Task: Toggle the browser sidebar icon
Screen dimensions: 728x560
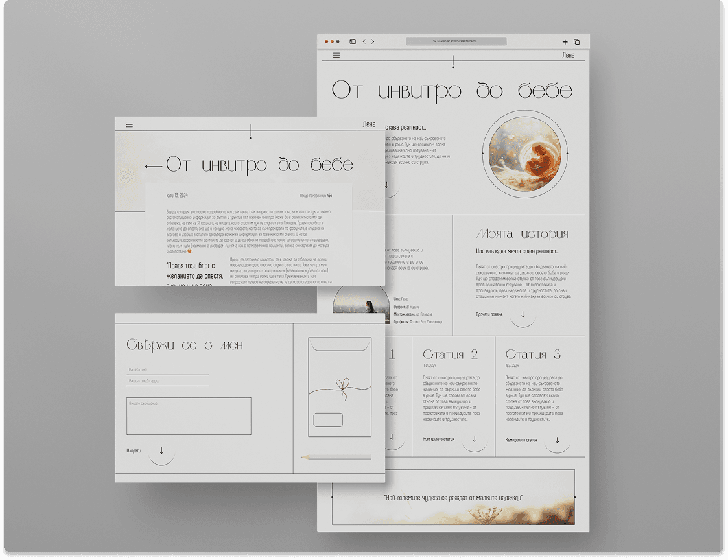Action: 353,41
